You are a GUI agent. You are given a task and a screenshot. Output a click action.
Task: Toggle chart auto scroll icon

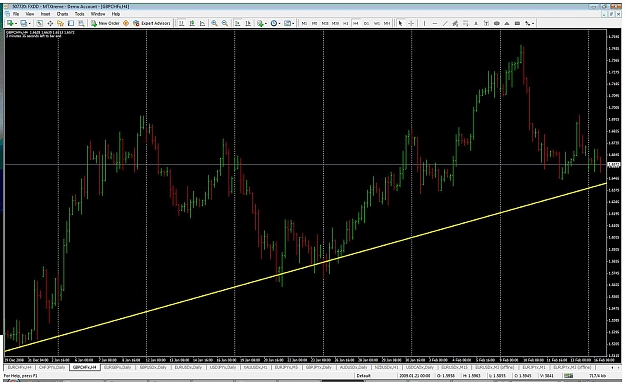(x=238, y=23)
